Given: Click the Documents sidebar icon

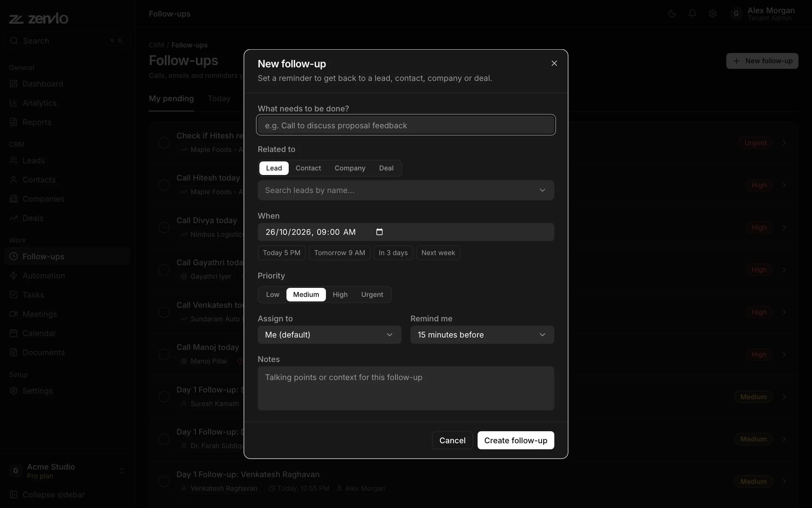Looking at the screenshot, I should [x=14, y=352].
